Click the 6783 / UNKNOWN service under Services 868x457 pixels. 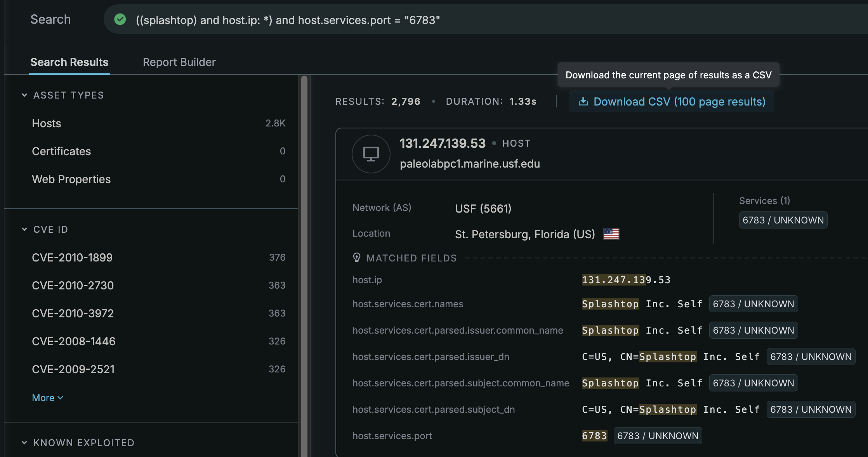(783, 220)
